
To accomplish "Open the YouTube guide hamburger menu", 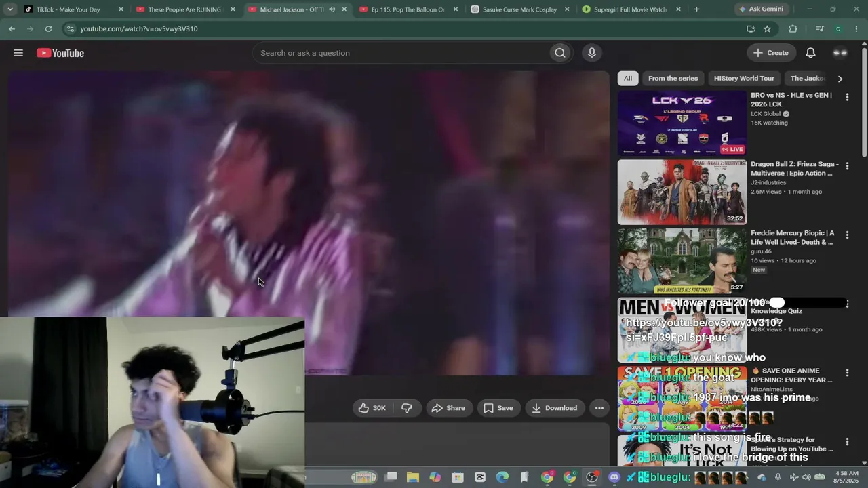I will pyautogui.click(x=18, y=53).
